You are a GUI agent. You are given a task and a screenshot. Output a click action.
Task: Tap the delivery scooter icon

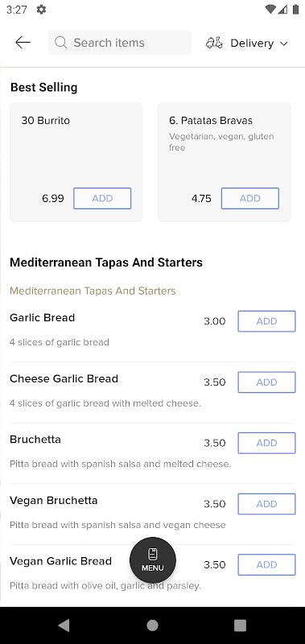[214, 43]
